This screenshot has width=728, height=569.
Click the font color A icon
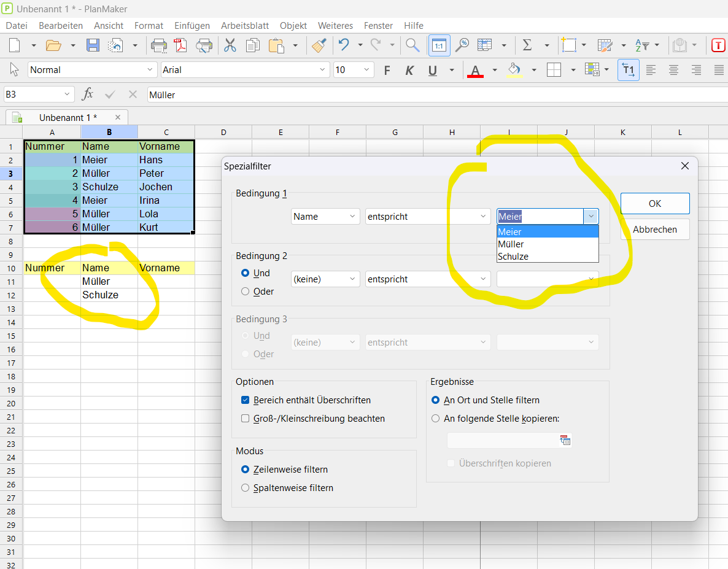point(475,71)
